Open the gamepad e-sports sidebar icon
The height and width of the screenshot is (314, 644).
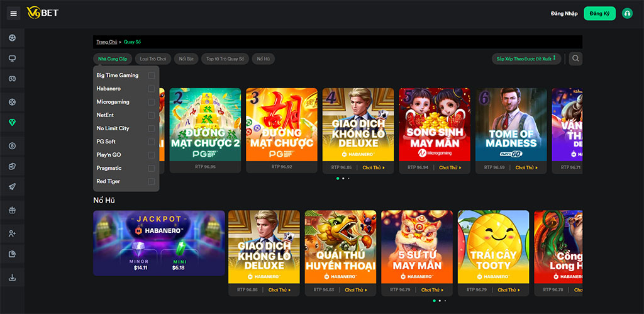pos(13,79)
